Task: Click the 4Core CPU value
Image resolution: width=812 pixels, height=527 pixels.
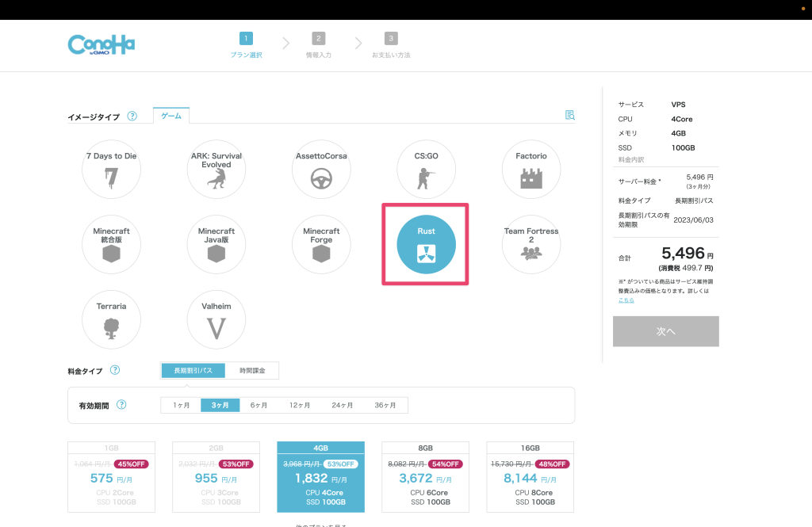Action: click(682, 119)
